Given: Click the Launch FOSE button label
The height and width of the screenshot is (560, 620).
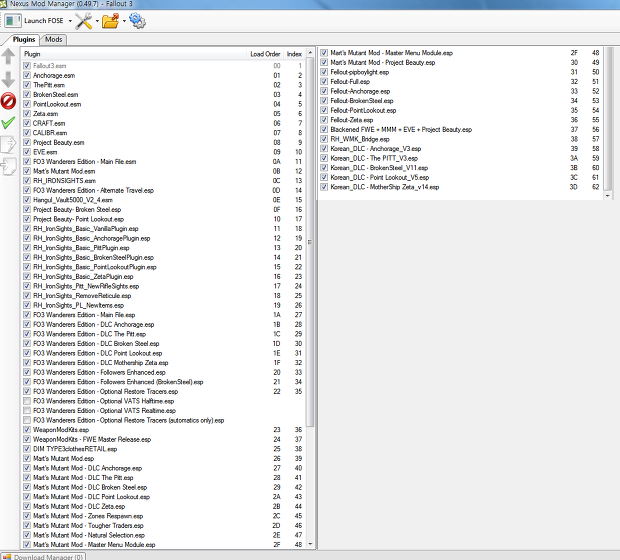Looking at the screenshot, I should click(x=43, y=21).
